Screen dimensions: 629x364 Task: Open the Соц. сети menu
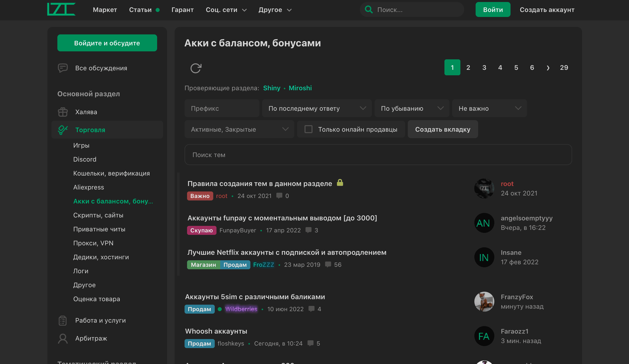click(x=226, y=10)
